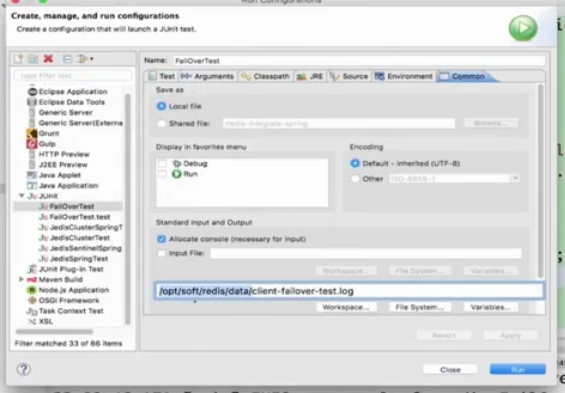Enable the Input File checkbox

pyautogui.click(x=161, y=253)
